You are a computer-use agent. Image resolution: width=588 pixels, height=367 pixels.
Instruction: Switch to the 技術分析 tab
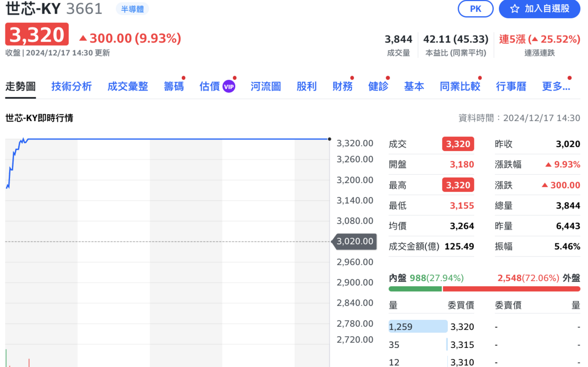click(72, 86)
